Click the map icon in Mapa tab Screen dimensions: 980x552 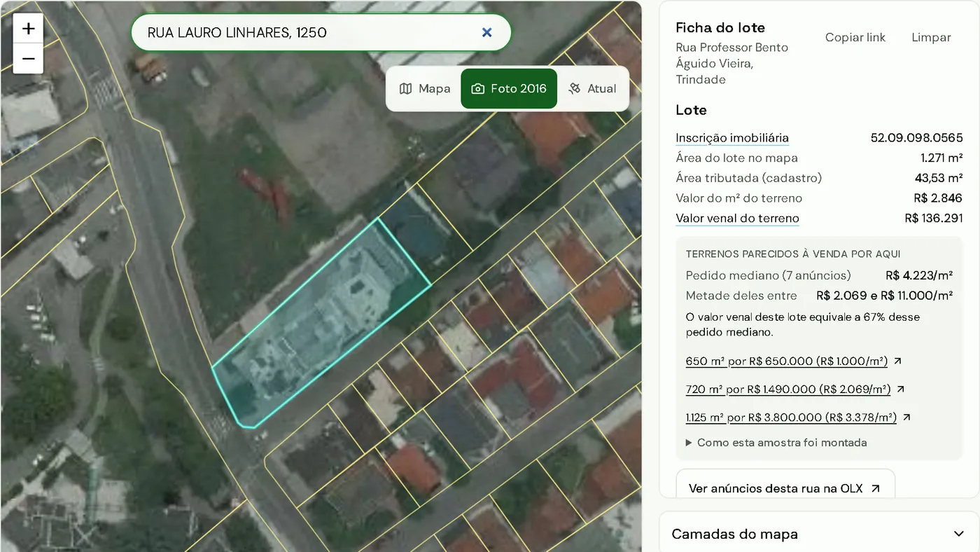pyautogui.click(x=406, y=89)
